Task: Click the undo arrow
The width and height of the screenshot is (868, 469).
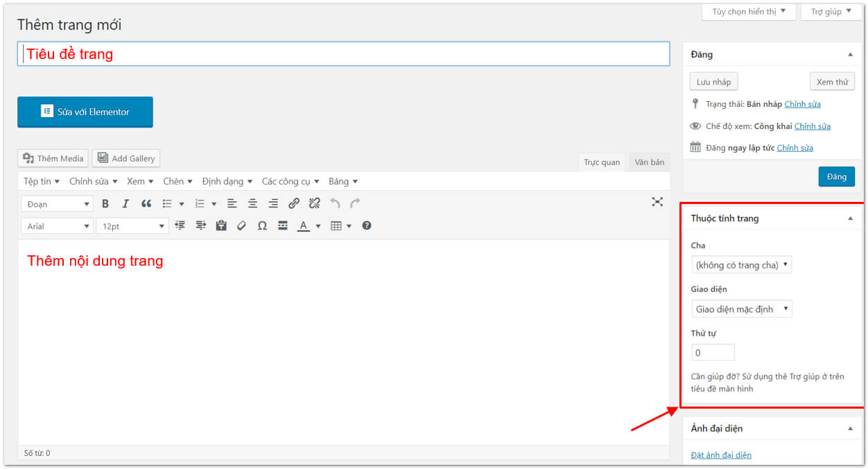Action: [335, 203]
